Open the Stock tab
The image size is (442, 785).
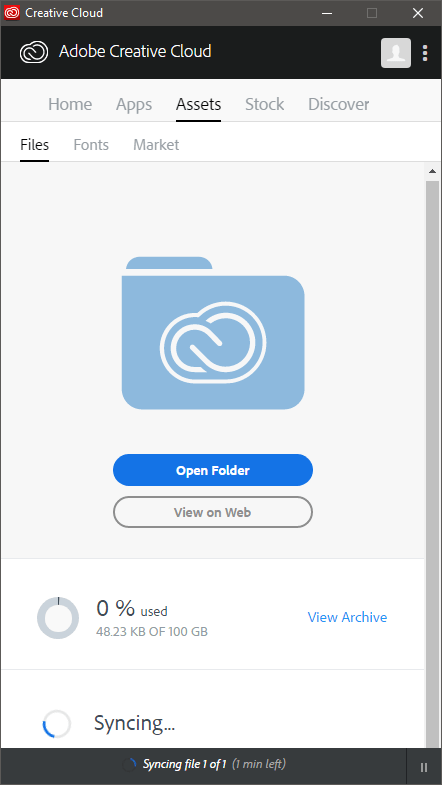pos(264,105)
